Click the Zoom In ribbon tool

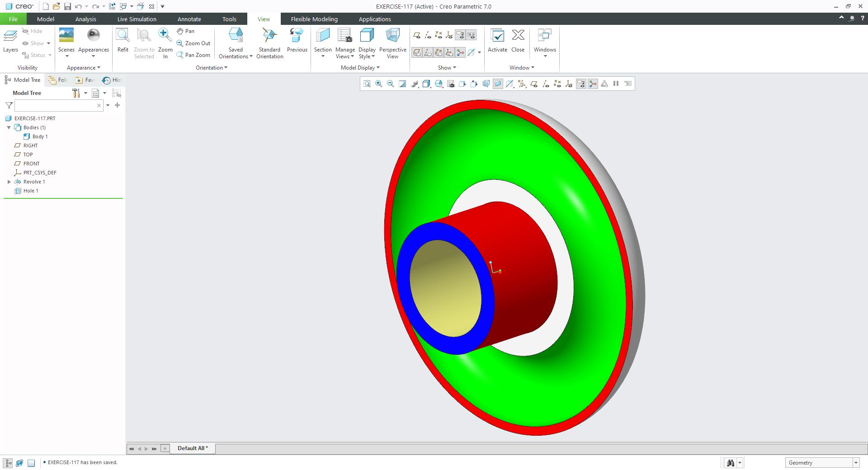[x=165, y=43]
